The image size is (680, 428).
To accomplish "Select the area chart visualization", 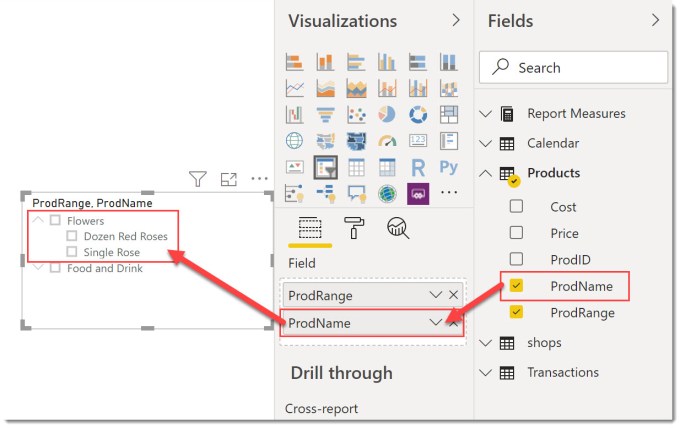I will 325,88.
